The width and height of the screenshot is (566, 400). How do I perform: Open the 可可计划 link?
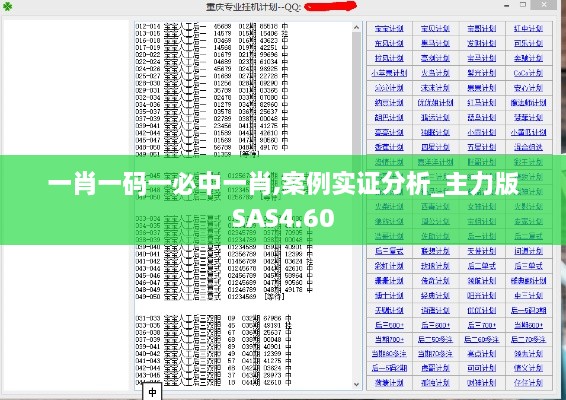482,368
